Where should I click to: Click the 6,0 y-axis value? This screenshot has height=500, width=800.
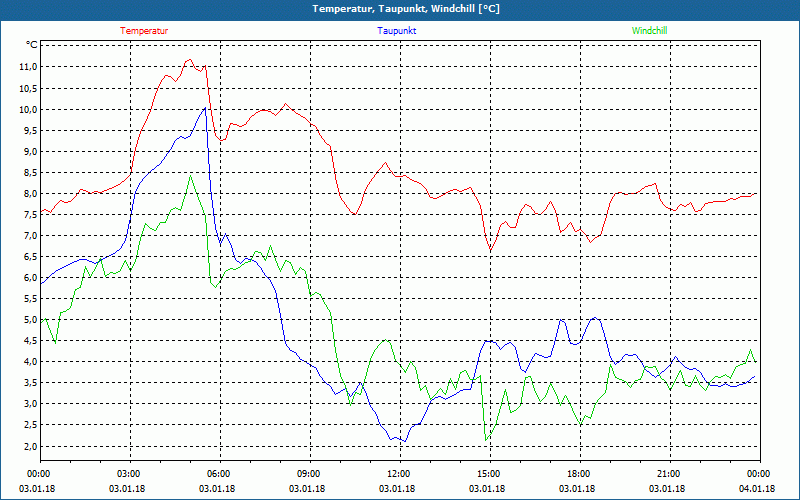coord(30,278)
